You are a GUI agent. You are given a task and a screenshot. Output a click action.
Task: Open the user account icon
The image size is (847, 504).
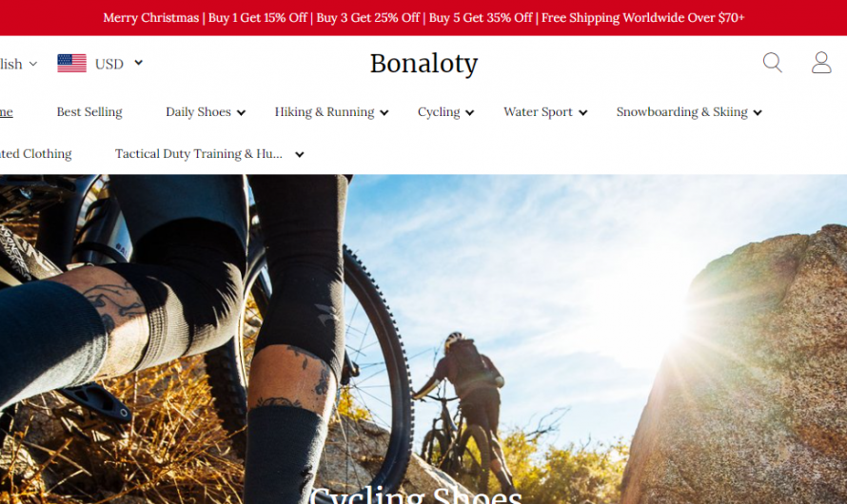[821, 63]
